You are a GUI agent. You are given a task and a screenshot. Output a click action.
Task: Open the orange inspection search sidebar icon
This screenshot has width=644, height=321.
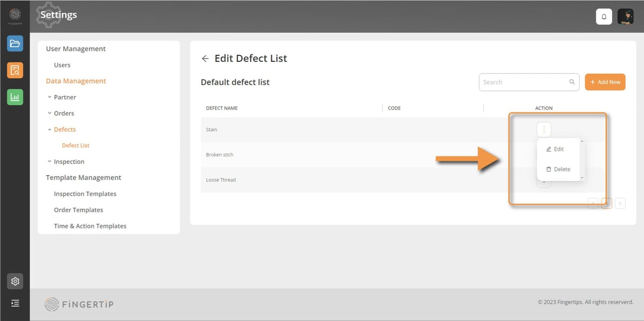15,70
